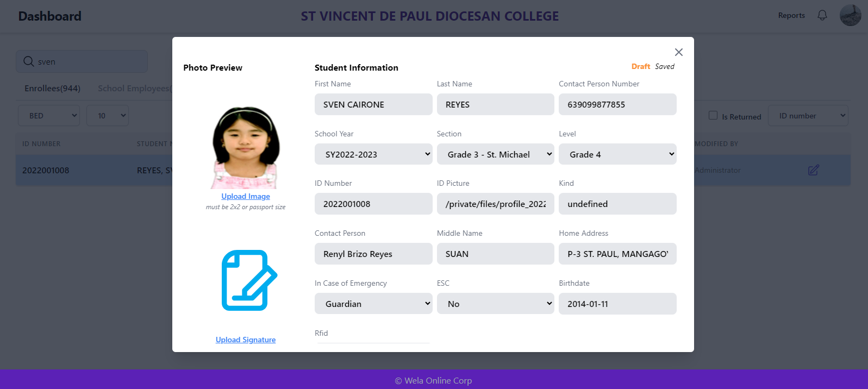Viewport: 868px width, 389px height.
Task: Click the student photo preview
Action: 246,147
